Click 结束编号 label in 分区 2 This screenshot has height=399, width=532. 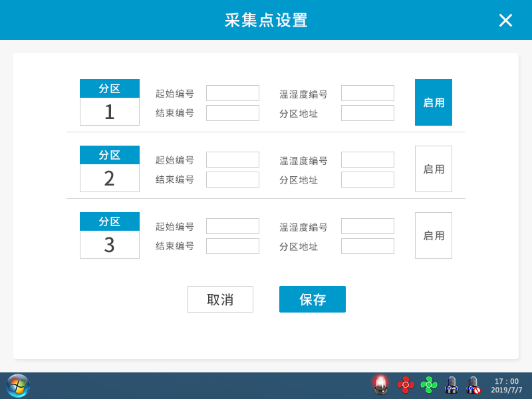coord(175,180)
